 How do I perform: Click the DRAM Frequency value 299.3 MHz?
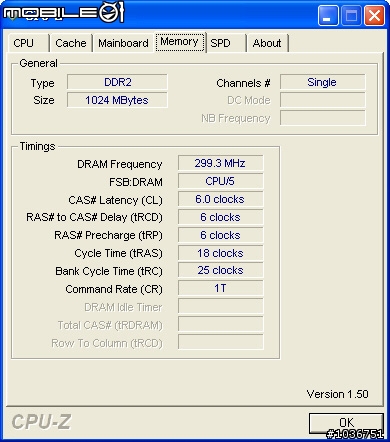click(x=220, y=163)
